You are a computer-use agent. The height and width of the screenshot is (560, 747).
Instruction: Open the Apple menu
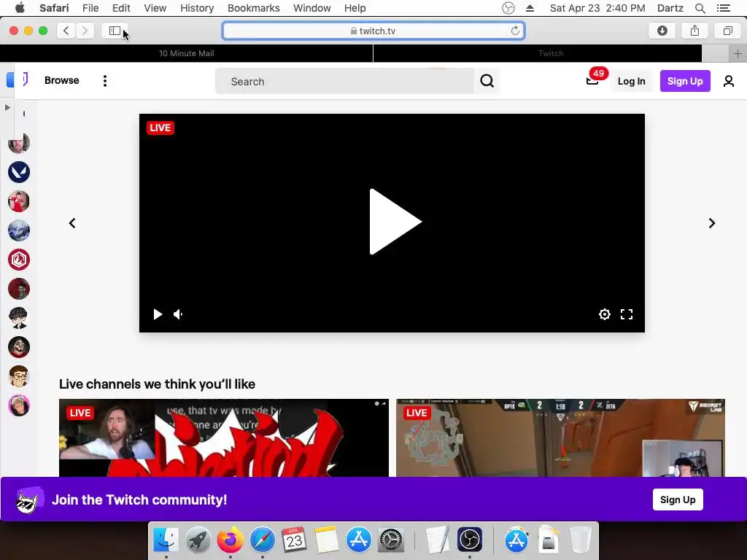[20, 8]
